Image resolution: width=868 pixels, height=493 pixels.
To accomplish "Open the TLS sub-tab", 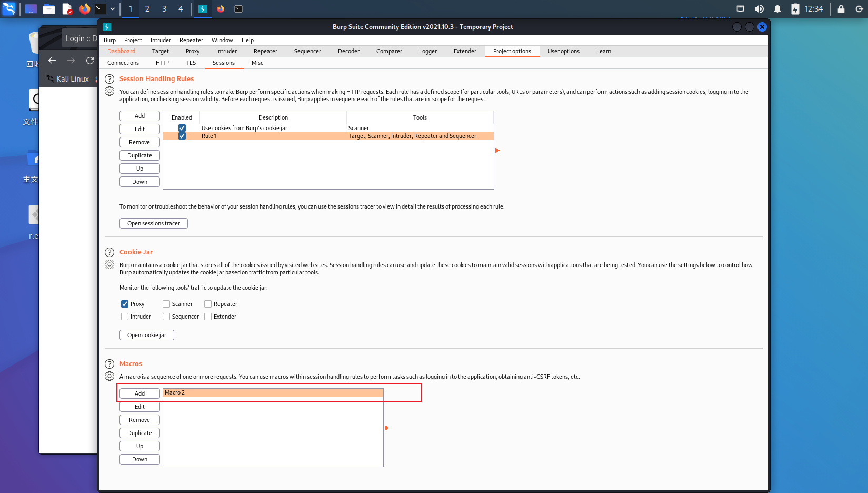I will 191,63.
